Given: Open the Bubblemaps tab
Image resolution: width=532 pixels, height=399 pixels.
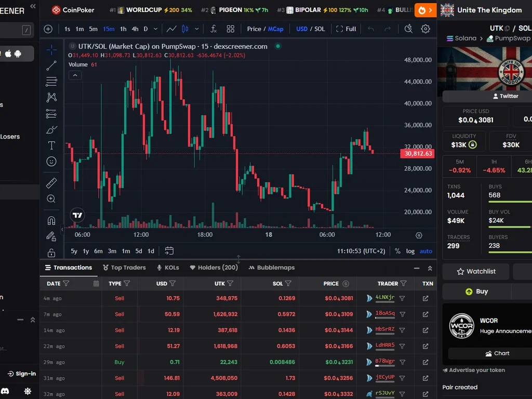Looking at the screenshot, I should [x=271, y=268].
